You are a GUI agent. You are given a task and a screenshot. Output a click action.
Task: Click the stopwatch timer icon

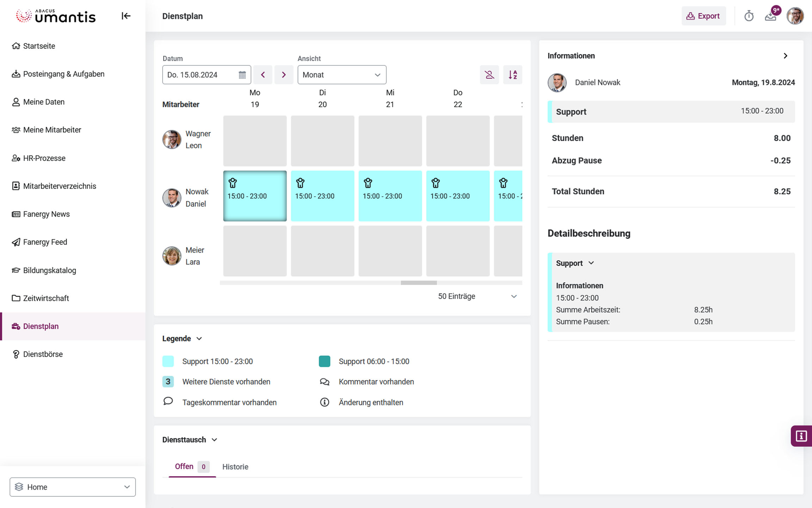tap(749, 16)
